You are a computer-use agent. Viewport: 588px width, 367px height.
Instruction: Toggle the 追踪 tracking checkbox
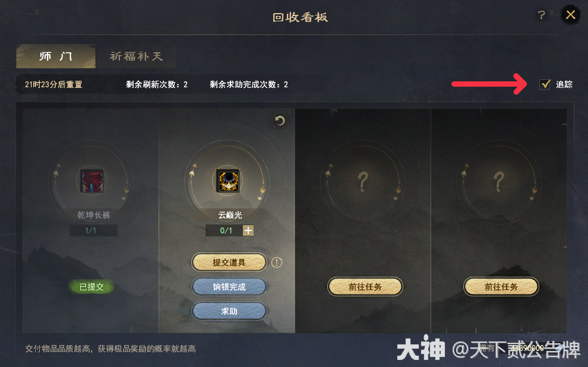[545, 84]
